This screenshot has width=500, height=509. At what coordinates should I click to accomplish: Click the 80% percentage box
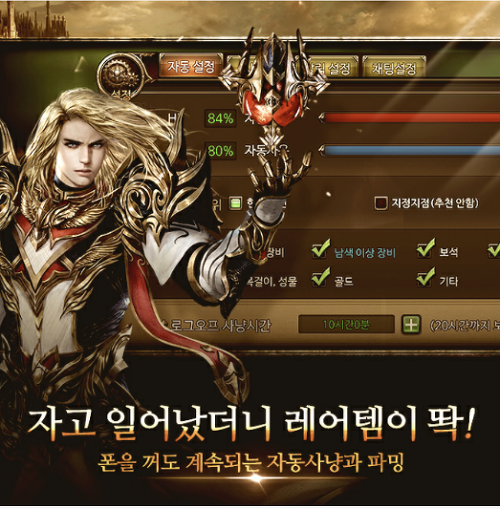coord(220,151)
